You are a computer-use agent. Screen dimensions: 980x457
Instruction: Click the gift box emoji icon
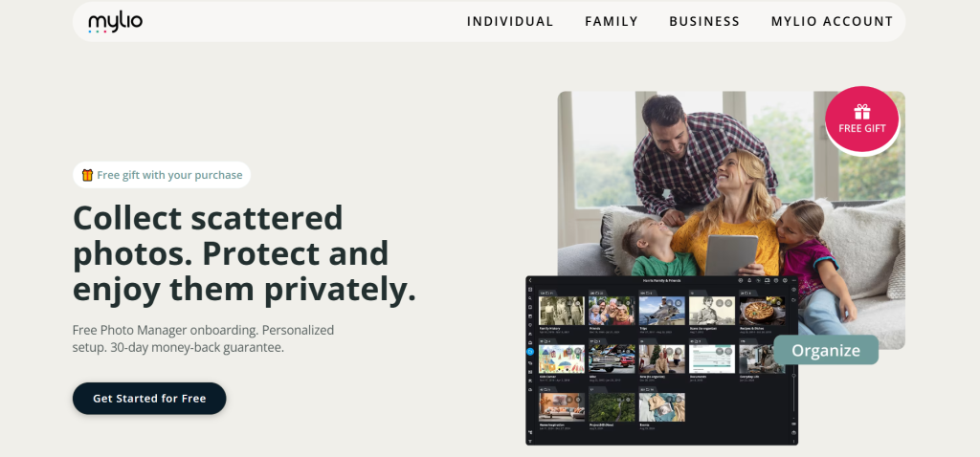pos(87,175)
